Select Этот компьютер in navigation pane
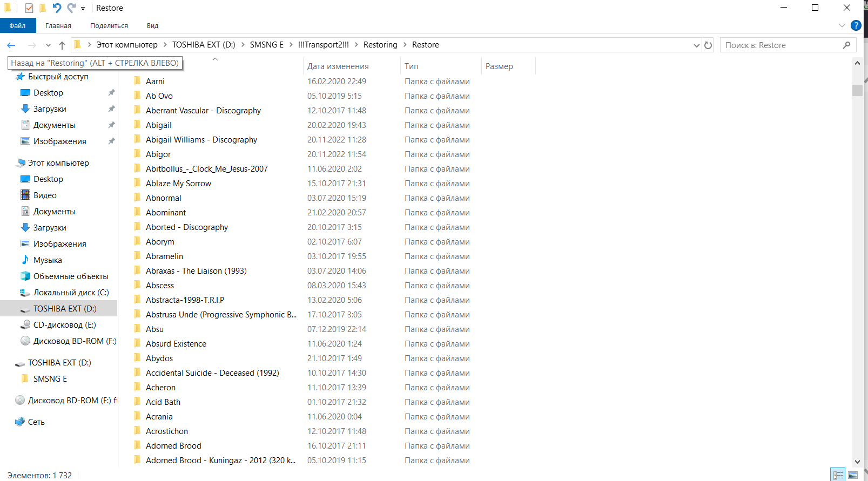This screenshot has width=868, height=481. click(58, 163)
